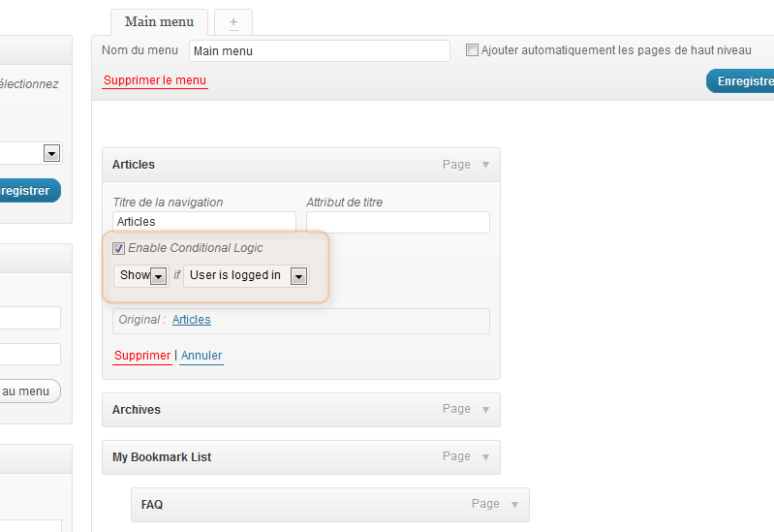
Task: Click the Enregistrer button at top right
Action: tap(740, 81)
